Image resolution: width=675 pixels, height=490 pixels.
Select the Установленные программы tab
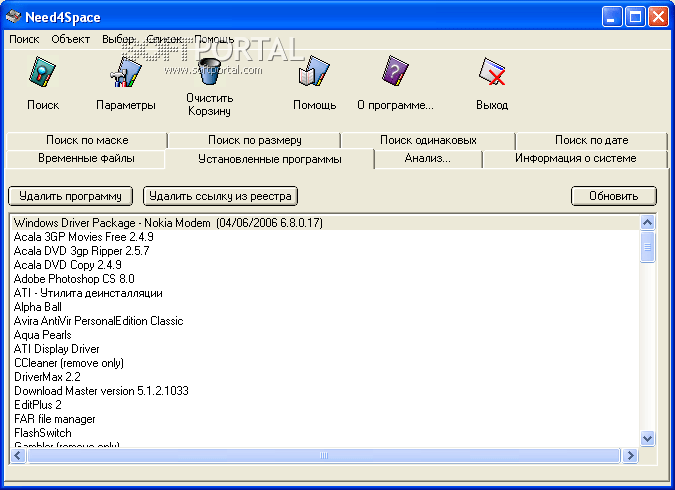269,159
